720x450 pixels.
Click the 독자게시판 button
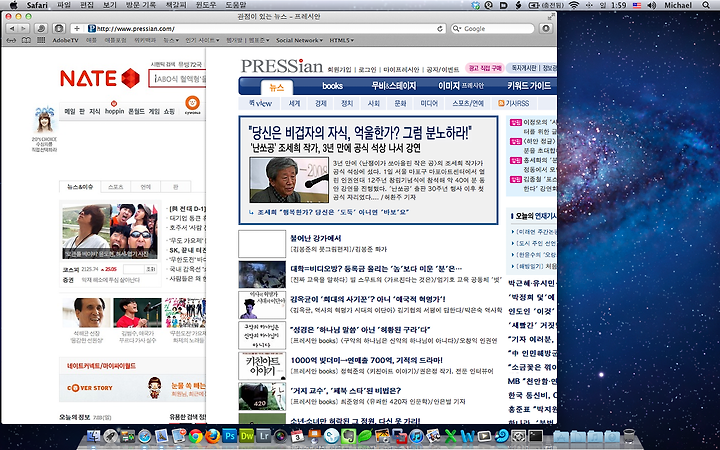click(x=524, y=68)
